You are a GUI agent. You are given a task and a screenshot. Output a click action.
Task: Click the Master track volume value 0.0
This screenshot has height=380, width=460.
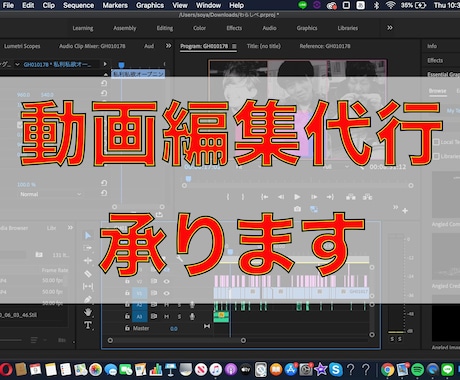(174, 329)
